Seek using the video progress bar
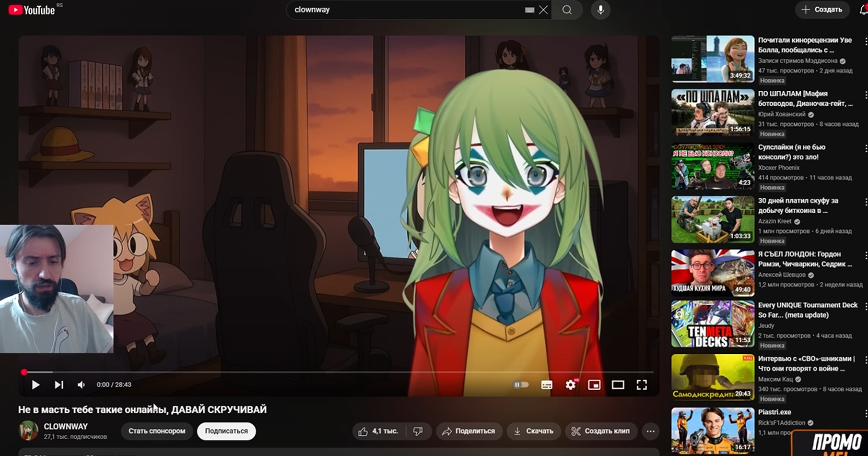The height and width of the screenshot is (456, 868). [339, 372]
